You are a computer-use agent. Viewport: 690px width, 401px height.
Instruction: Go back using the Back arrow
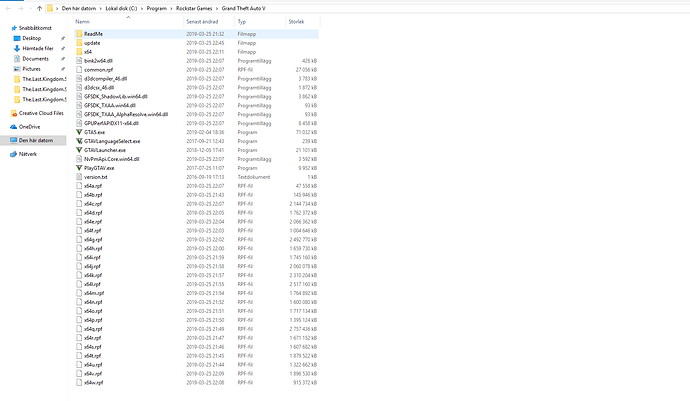tap(7, 8)
